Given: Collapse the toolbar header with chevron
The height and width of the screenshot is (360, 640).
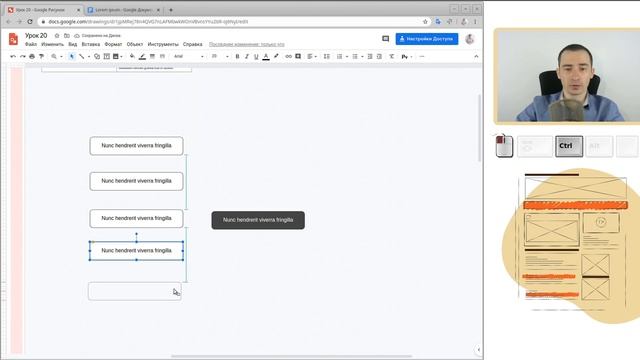Looking at the screenshot, I should click(476, 57).
